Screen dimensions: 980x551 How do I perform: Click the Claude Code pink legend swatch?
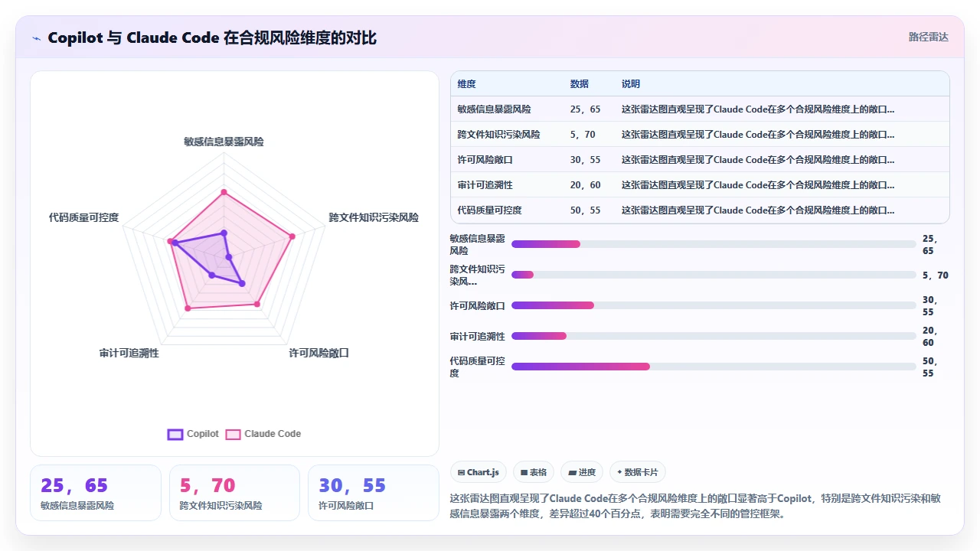click(x=233, y=434)
